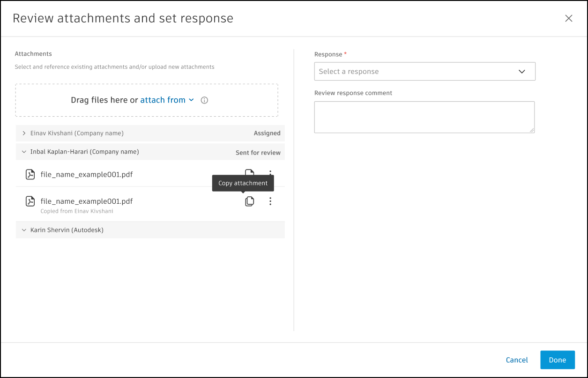This screenshot has height=378, width=588.
Task: Click the Drag files here drop zone
Action: (147, 100)
